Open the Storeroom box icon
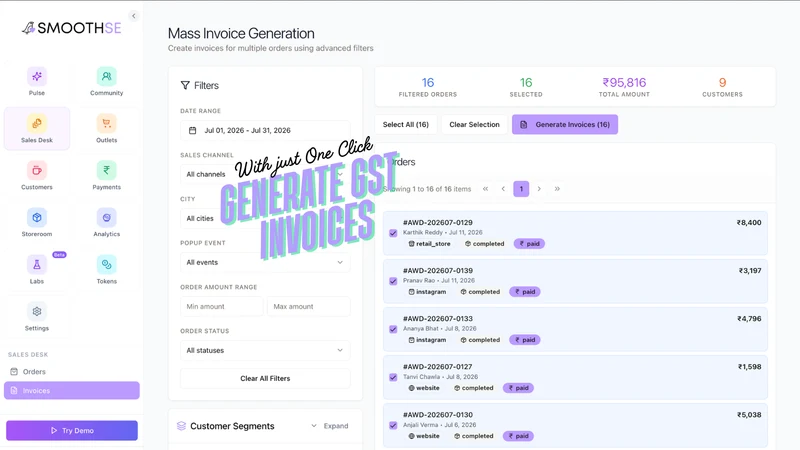 click(x=37, y=217)
